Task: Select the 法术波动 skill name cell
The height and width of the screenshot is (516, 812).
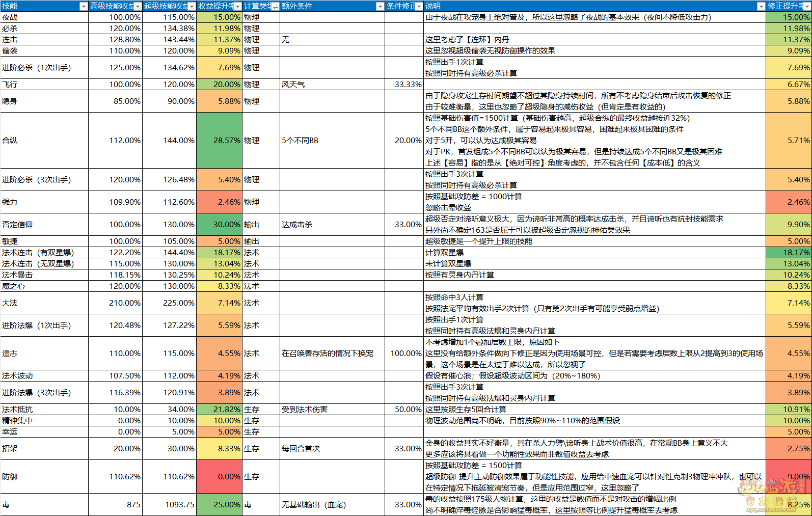Action: click(44, 376)
